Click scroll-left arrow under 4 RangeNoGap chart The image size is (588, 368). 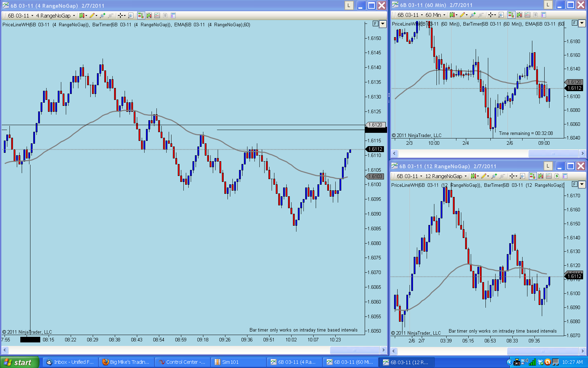coord(5,350)
